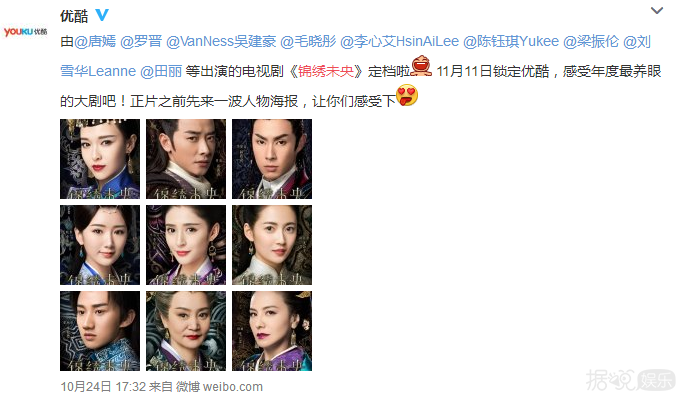The height and width of the screenshot is (400, 676).
Task: Open the @陈钰琪Yukee mention link
Action: point(511,41)
